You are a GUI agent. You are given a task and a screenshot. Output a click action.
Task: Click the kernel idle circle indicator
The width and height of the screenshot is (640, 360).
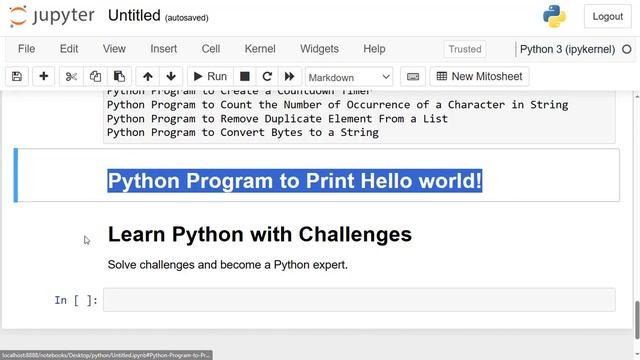click(627, 49)
